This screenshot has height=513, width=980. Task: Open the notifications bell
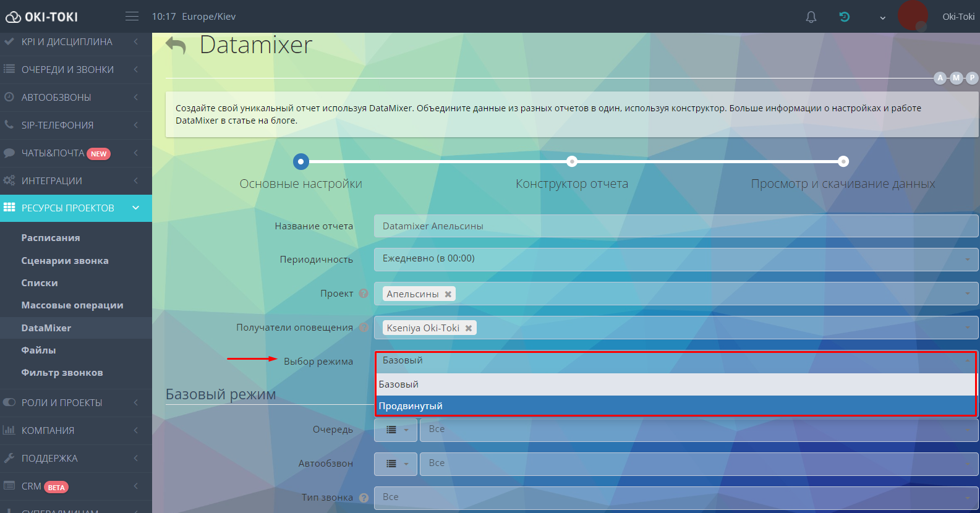(811, 17)
